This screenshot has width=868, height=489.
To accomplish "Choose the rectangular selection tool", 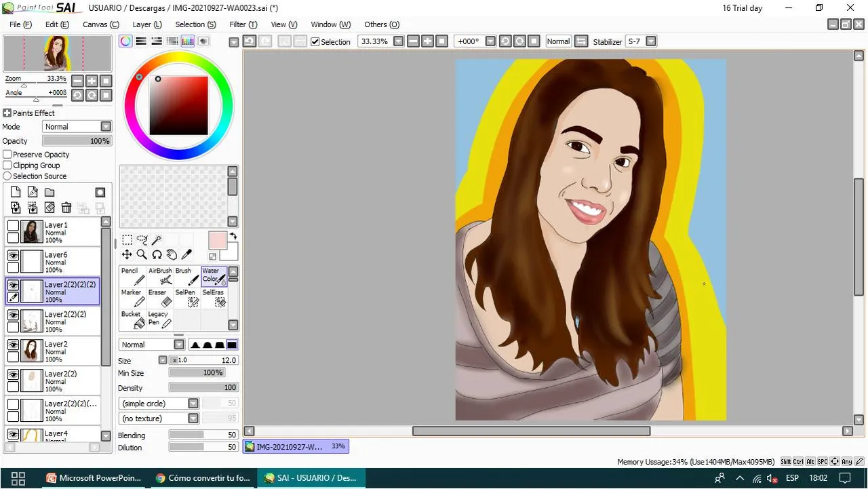I will 127,239.
